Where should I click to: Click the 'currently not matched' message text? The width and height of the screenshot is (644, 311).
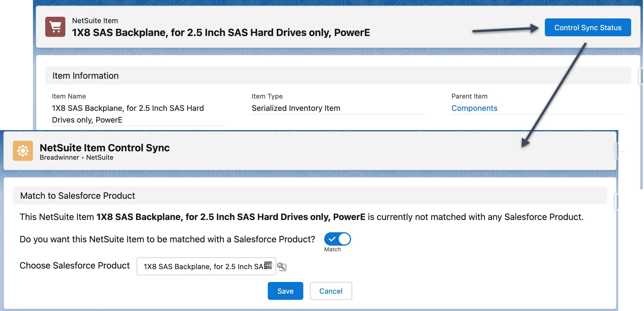pos(301,217)
